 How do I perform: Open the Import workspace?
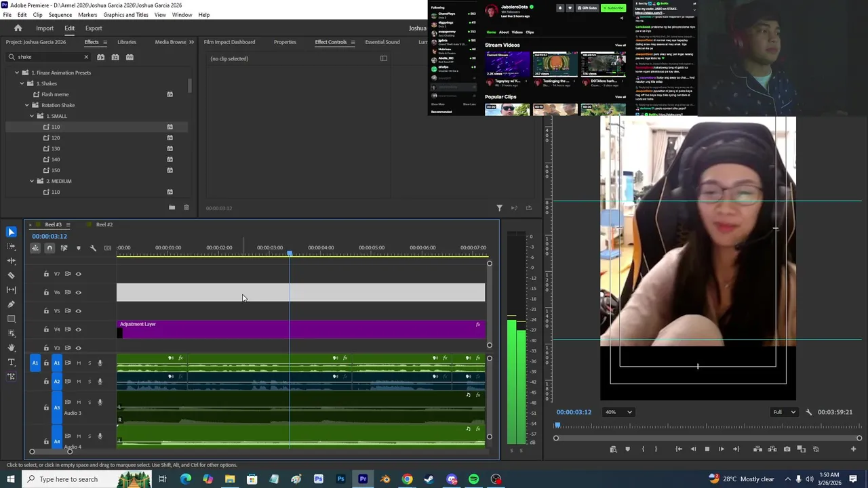coord(45,28)
